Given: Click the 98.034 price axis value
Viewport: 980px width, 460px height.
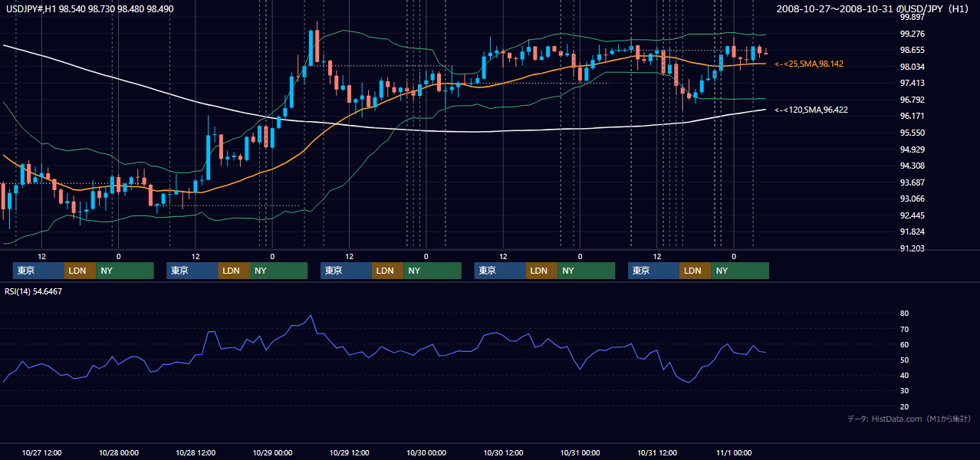Looking at the screenshot, I should pos(911,67).
